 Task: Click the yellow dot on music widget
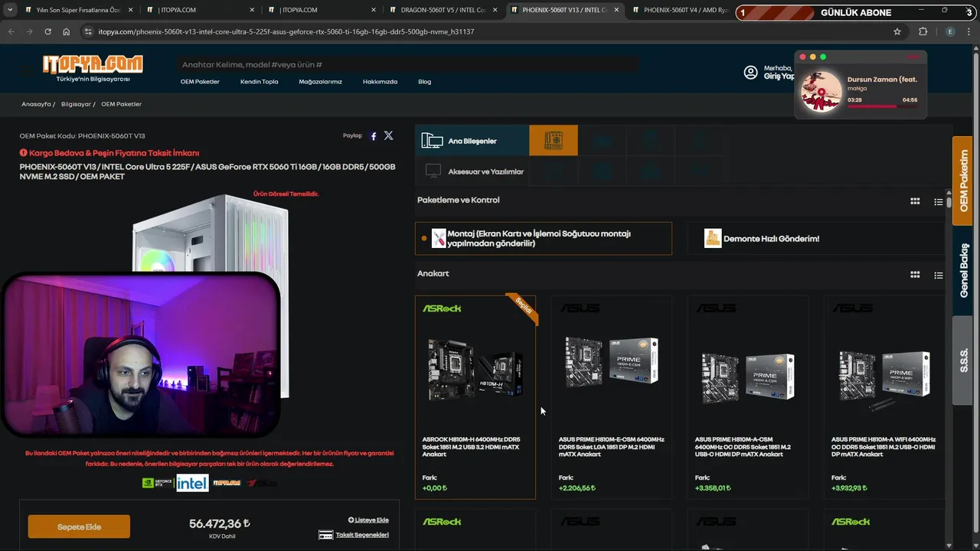point(813,57)
